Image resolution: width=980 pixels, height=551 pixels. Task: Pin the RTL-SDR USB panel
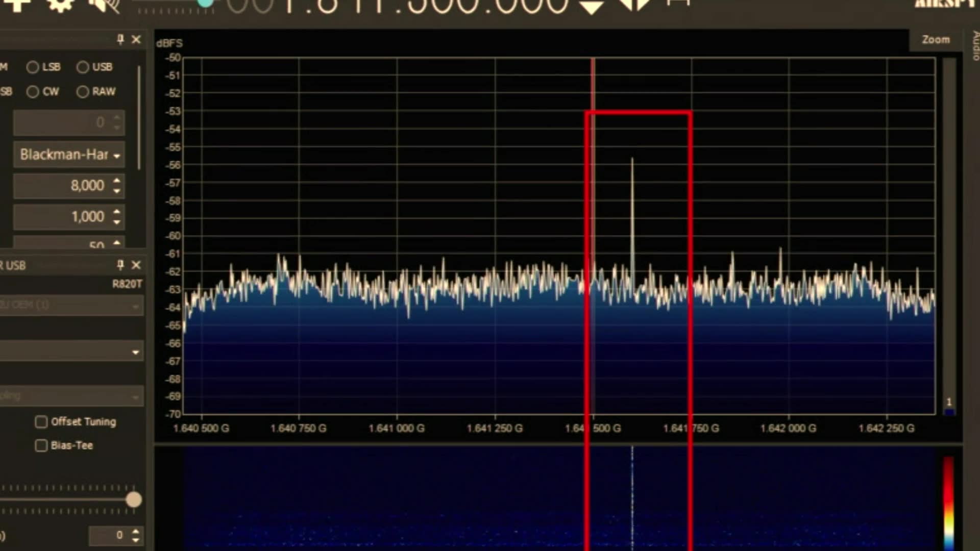click(120, 265)
